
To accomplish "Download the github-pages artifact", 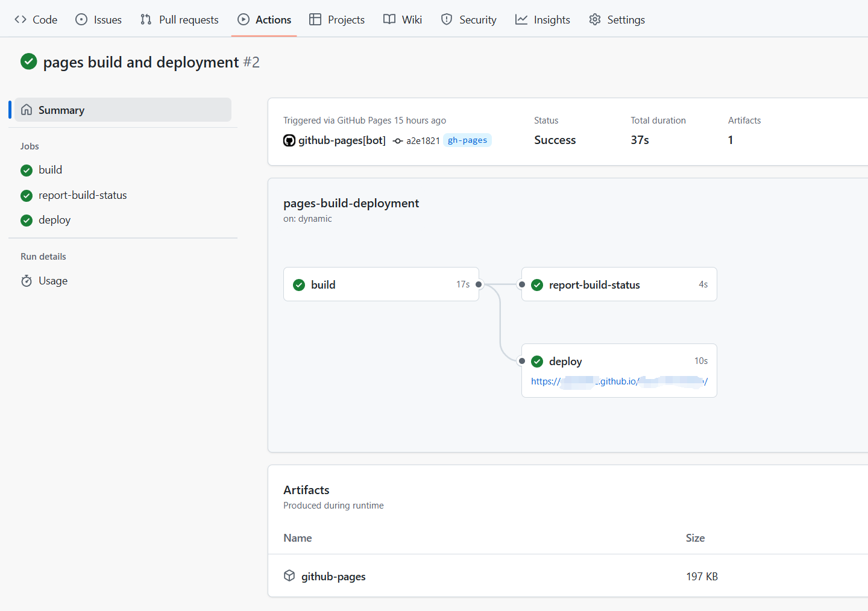I will pyautogui.click(x=333, y=577).
